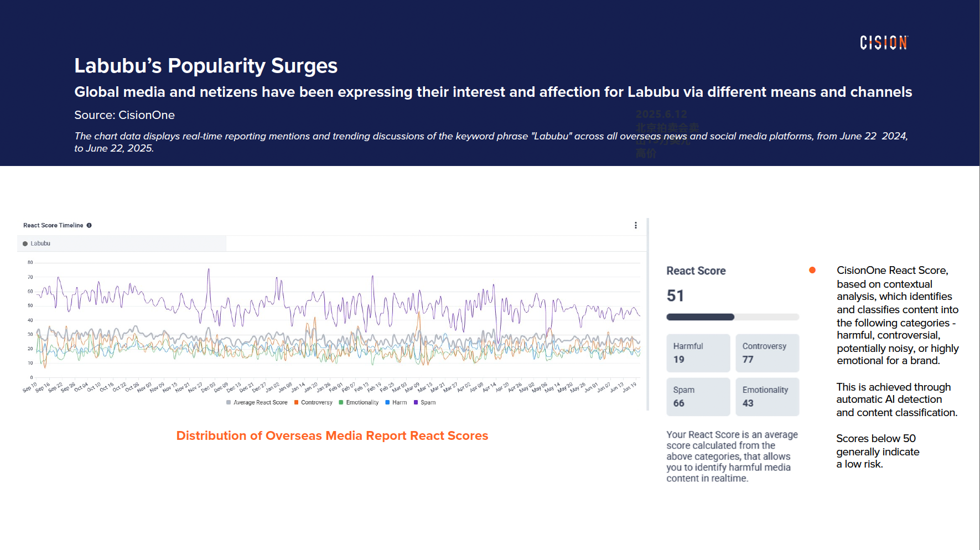The image size is (980, 550).
Task: Click the overall React Score value 51
Action: [675, 295]
